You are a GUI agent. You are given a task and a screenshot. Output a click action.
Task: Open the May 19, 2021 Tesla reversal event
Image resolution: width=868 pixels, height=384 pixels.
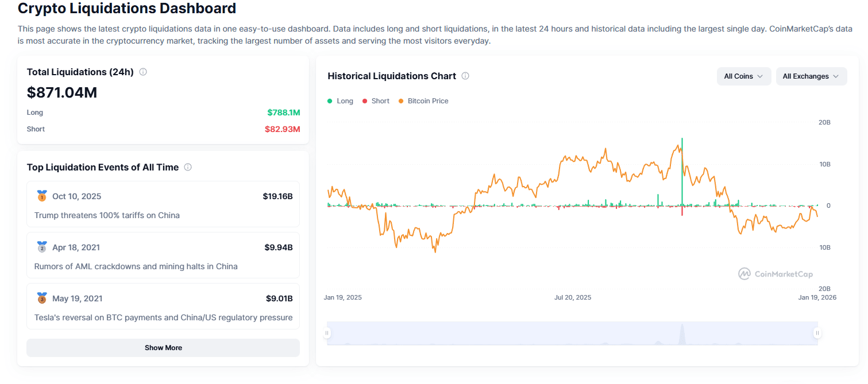(x=163, y=307)
